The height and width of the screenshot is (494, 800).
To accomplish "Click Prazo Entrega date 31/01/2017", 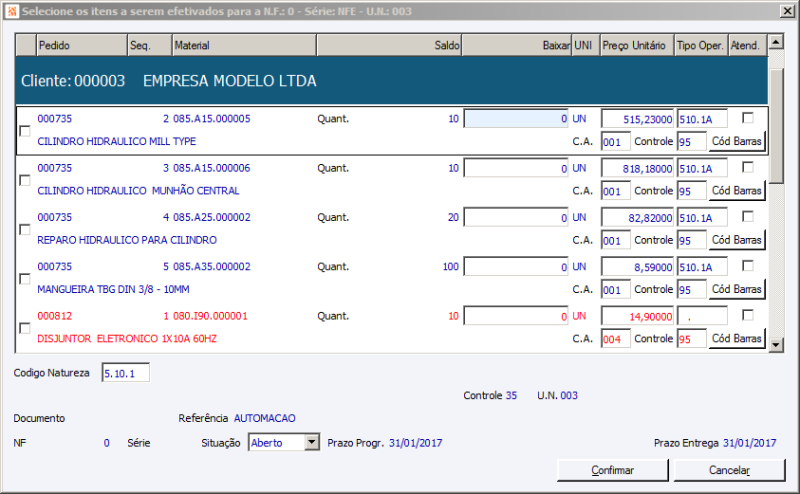I will 749,442.
